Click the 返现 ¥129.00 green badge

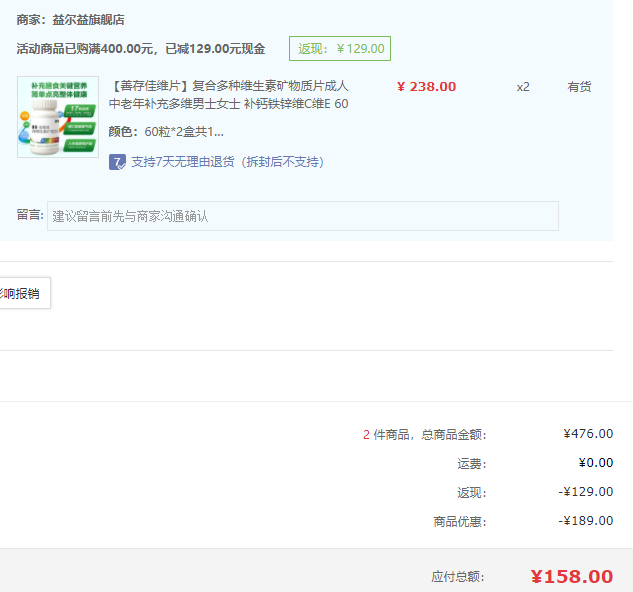tap(340, 48)
